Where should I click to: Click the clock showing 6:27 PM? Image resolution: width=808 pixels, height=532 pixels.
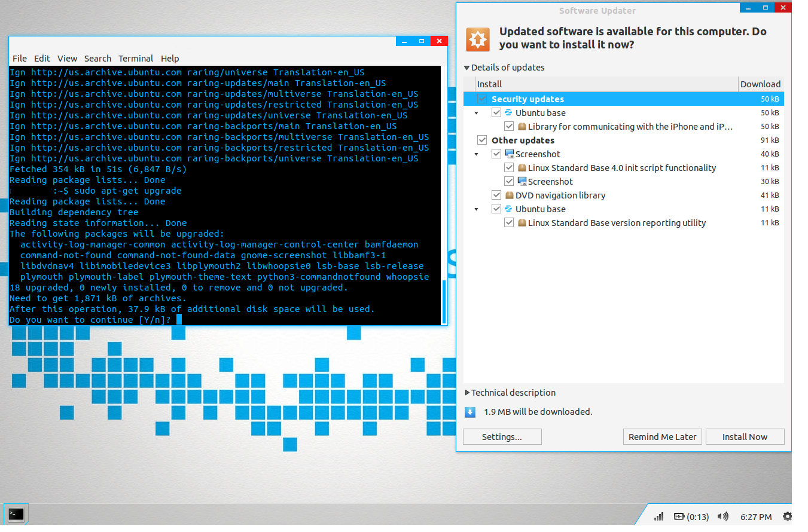[x=756, y=516]
